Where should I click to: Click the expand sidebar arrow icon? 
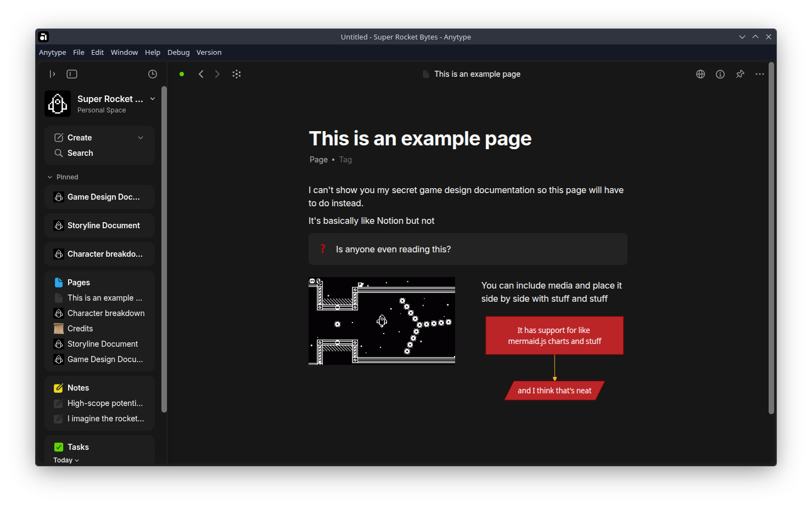click(52, 74)
